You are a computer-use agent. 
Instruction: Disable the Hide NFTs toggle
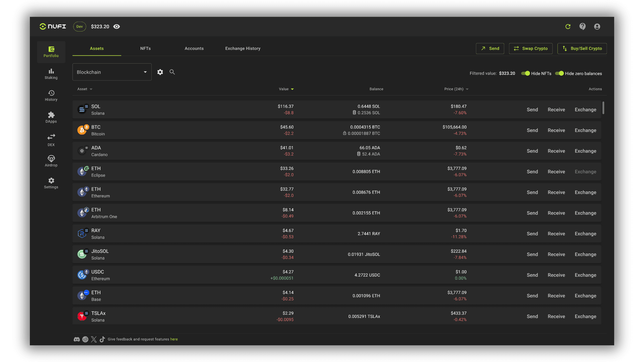[x=526, y=73]
